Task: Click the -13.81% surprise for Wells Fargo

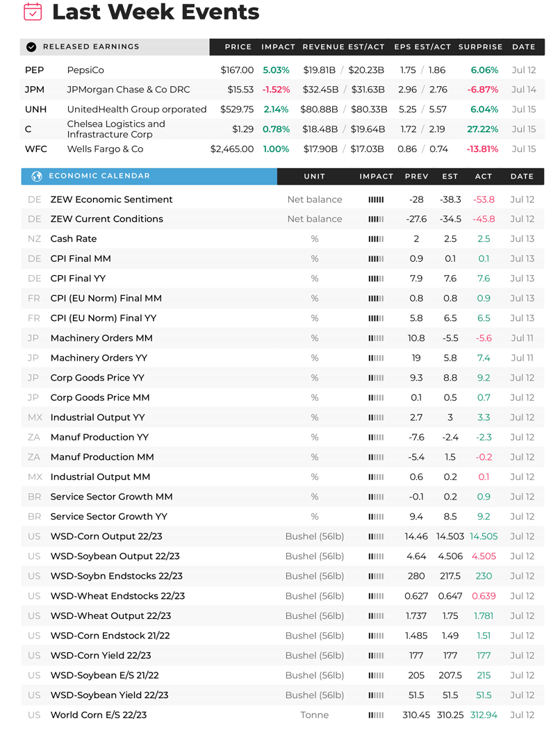Action: tap(482, 149)
